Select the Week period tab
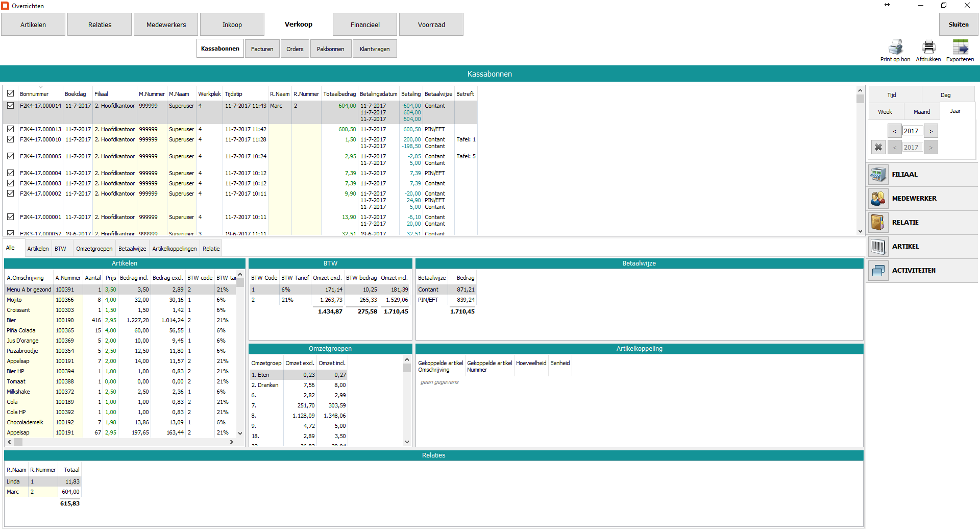Screen dimensions: 980x531 (x=885, y=112)
